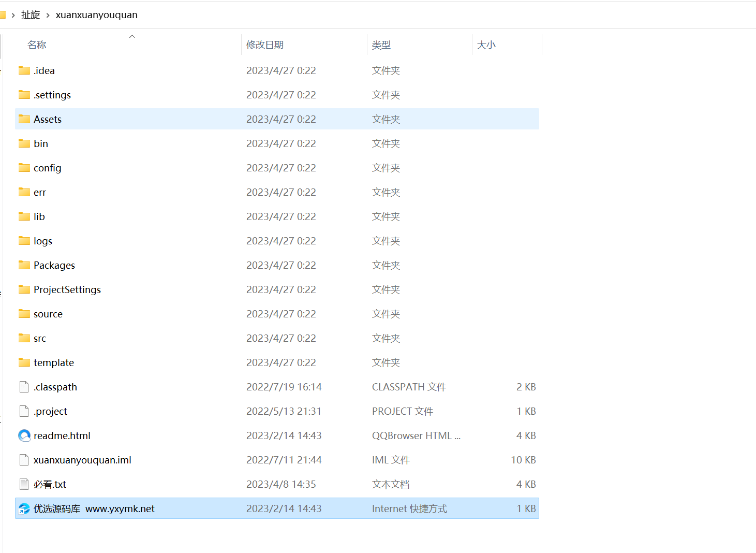Screen dimensions: 756x553
Task: Click the type IML 文件
Action: 391,460
